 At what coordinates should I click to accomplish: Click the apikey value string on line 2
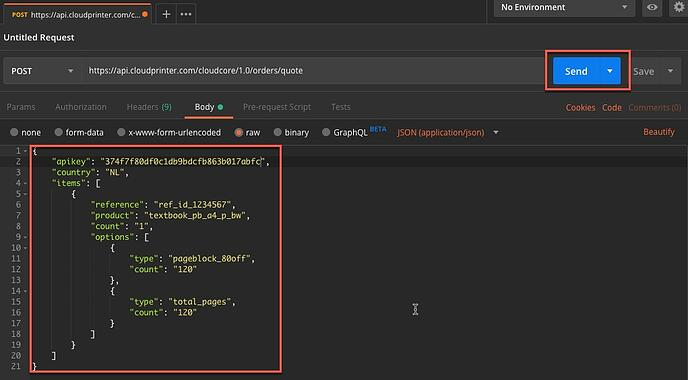[x=183, y=161]
